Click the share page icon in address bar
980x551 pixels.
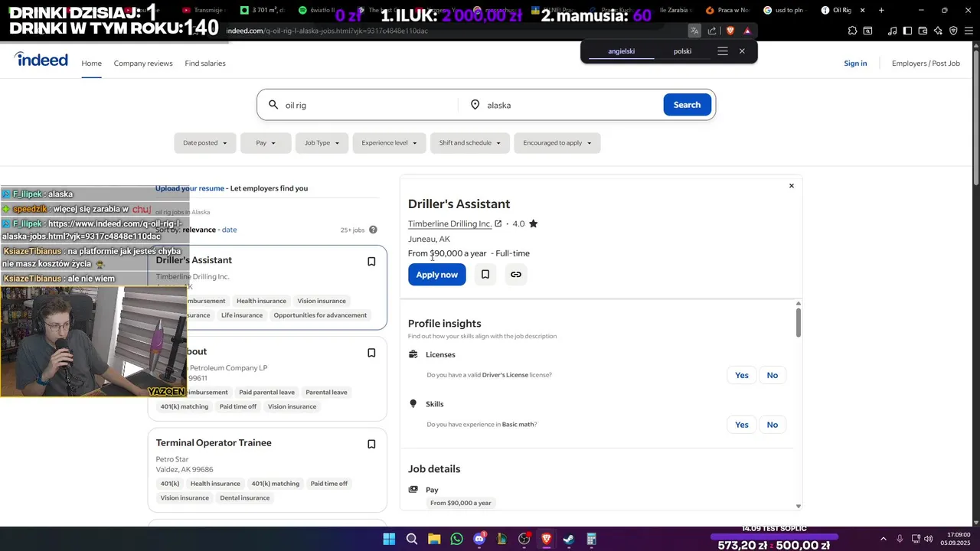coord(712,31)
